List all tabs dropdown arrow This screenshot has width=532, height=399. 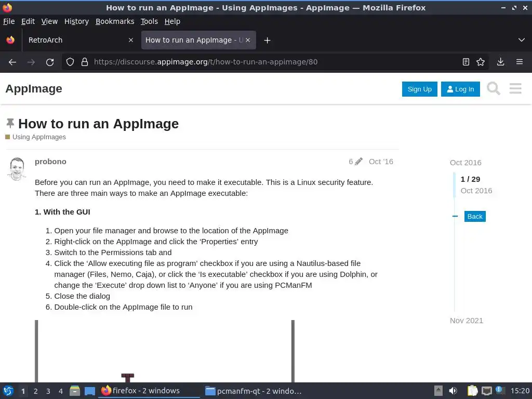point(522,40)
